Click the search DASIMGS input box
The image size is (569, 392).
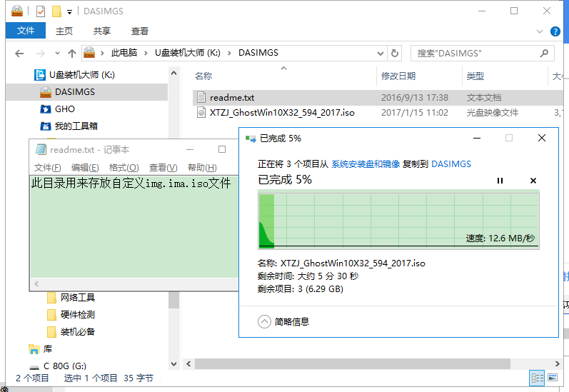[475, 54]
